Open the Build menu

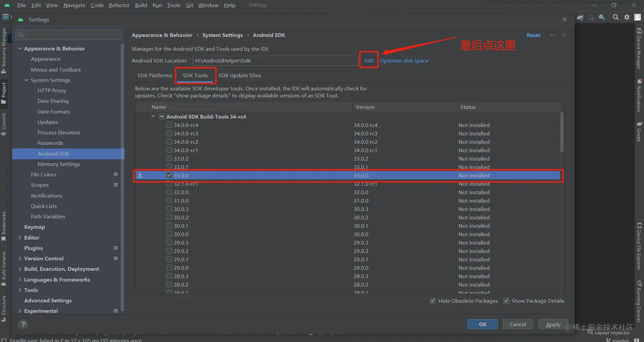141,5
